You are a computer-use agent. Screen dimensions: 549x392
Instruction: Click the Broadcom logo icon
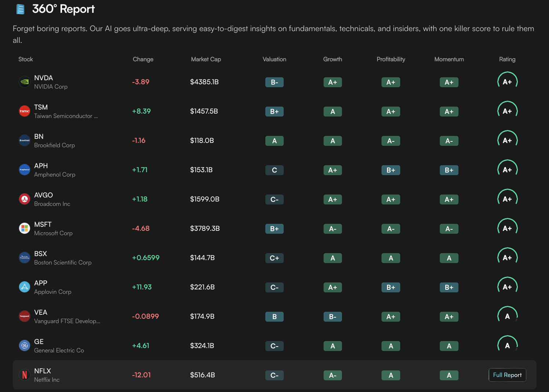(25, 199)
